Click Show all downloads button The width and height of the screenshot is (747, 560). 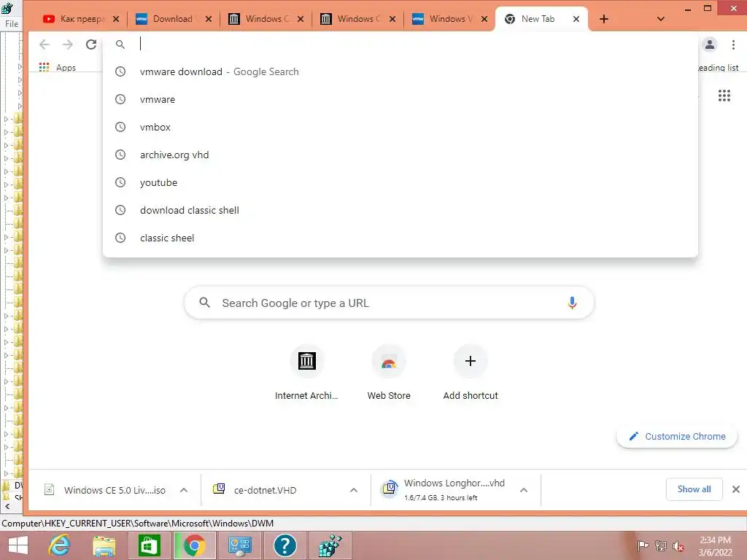pyautogui.click(x=694, y=489)
